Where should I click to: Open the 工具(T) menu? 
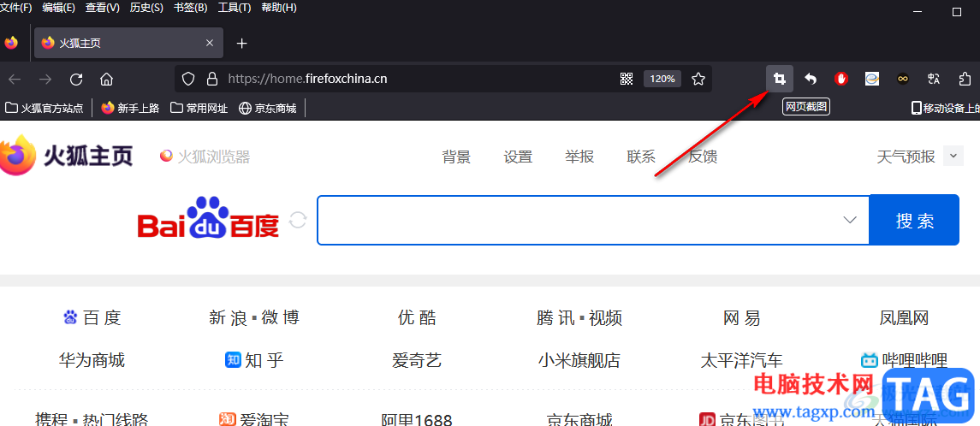[x=235, y=8]
